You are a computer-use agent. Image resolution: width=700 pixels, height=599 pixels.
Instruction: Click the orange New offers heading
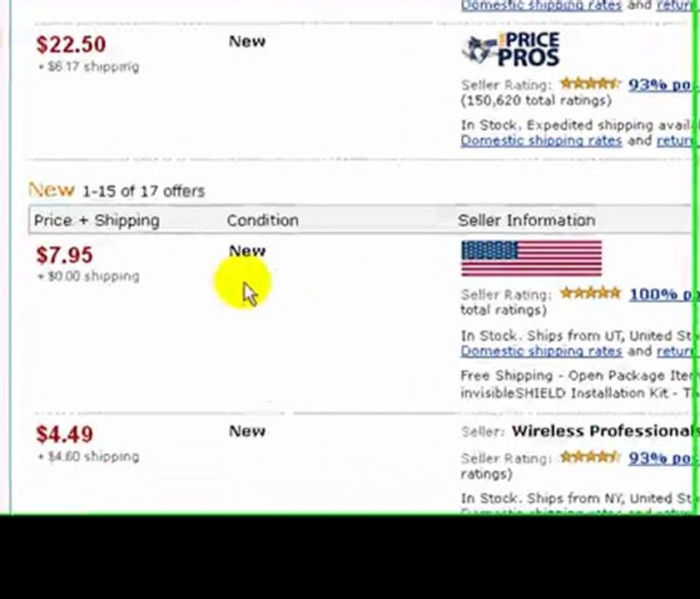[51, 190]
